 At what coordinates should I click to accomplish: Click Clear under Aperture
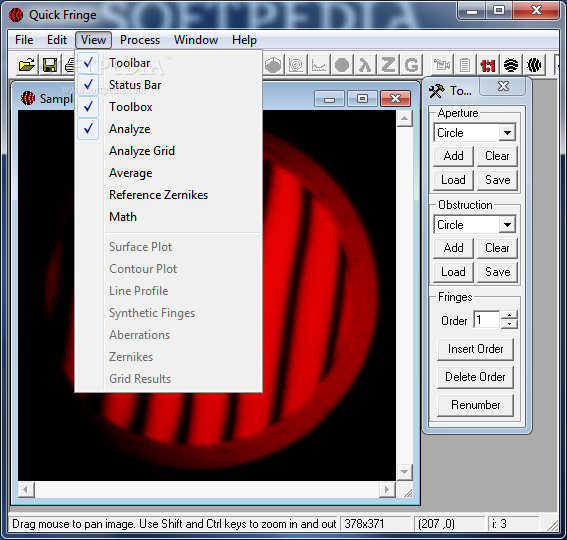pos(497,156)
